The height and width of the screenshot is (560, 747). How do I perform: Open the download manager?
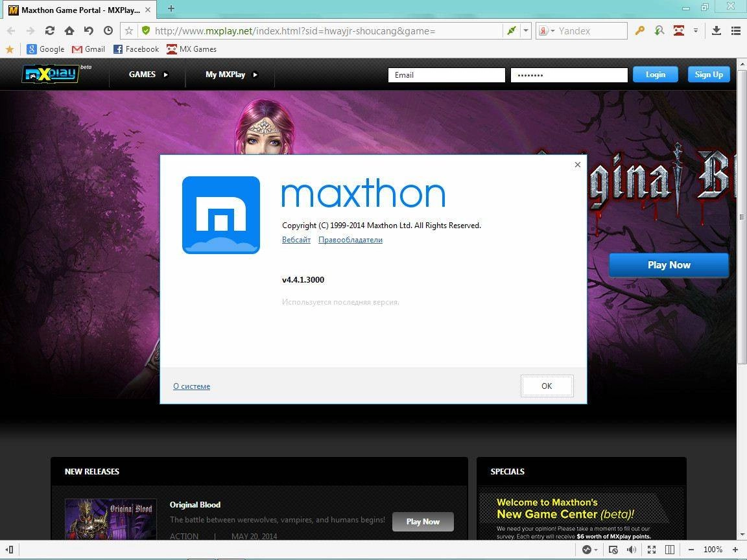pos(716,31)
